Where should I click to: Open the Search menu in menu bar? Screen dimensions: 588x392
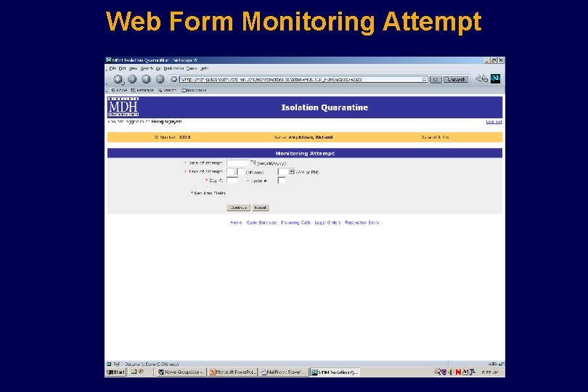[147, 69]
